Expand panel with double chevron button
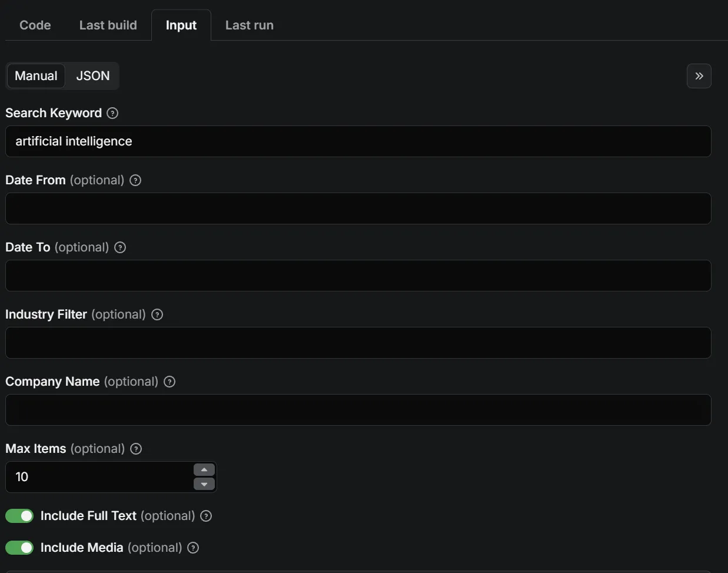Image resolution: width=728 pixels, height=573 pixels. [x=699, y=76]
